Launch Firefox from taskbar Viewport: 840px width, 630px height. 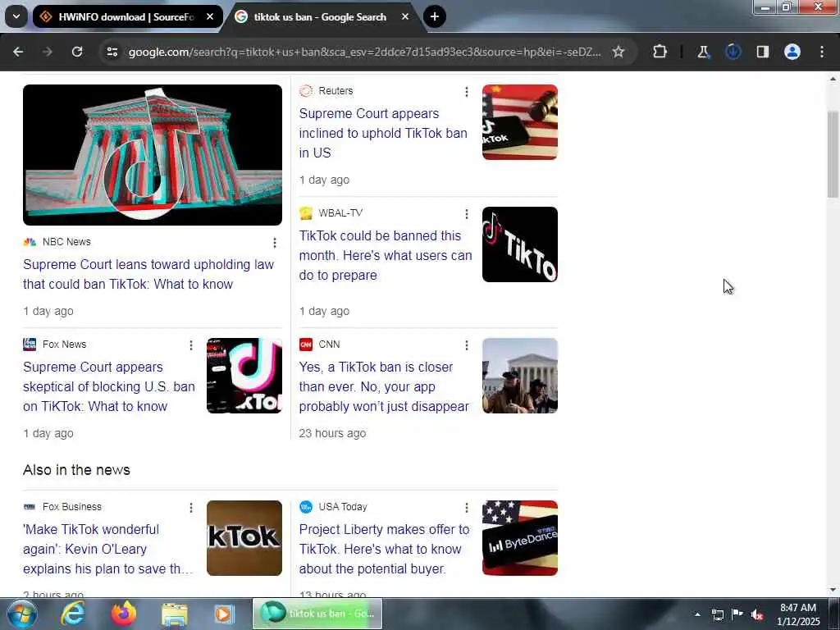[x=124, y=614]
